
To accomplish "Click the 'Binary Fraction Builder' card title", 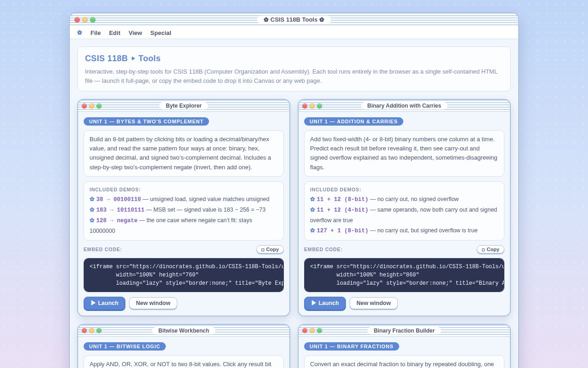I will coord(404,331).
